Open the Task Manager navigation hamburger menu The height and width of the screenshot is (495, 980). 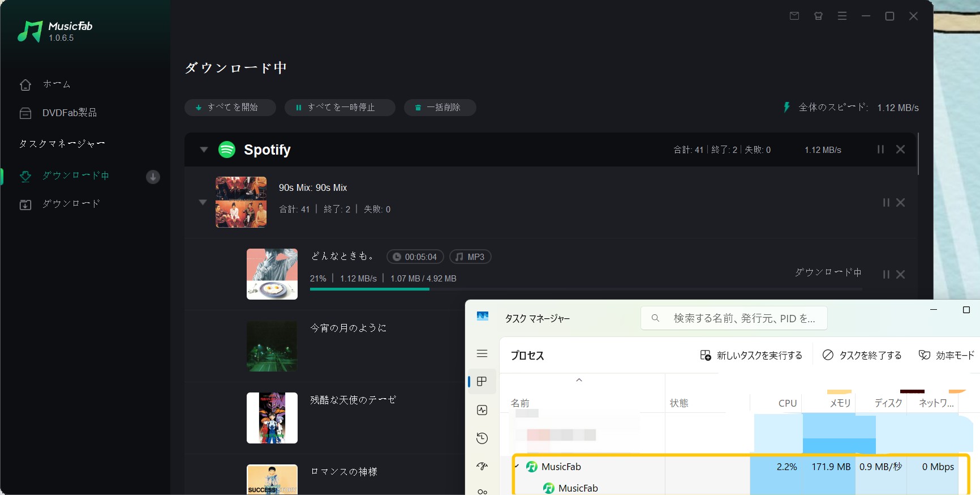(x=482, y=353)
